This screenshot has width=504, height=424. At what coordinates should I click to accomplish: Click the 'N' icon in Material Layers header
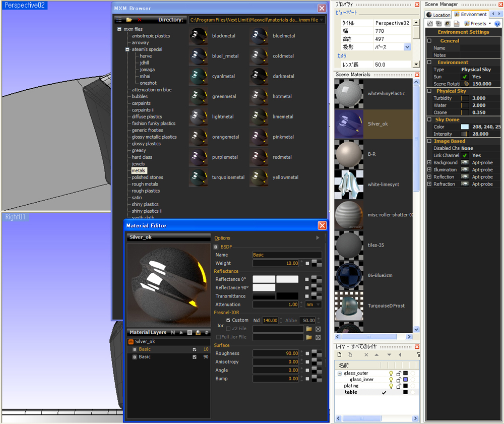pos(172,332)
